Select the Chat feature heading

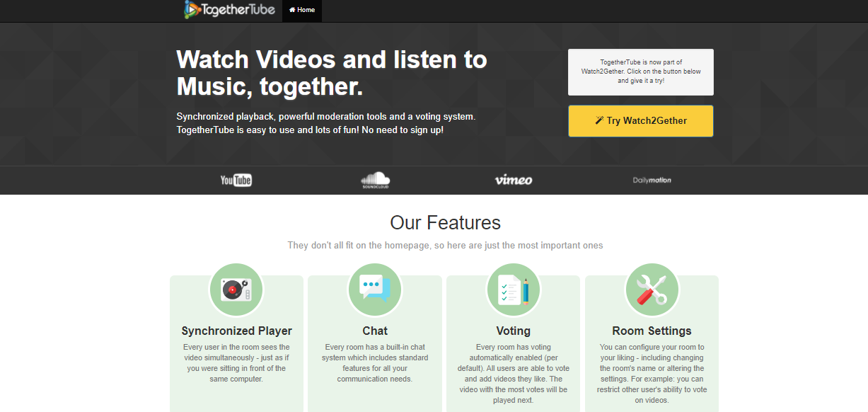tap(375, 331)
